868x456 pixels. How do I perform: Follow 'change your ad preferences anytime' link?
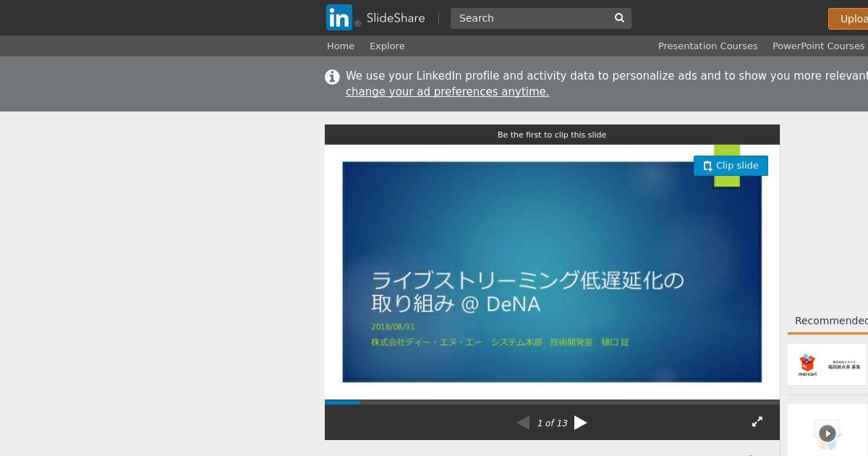(447, 92)
